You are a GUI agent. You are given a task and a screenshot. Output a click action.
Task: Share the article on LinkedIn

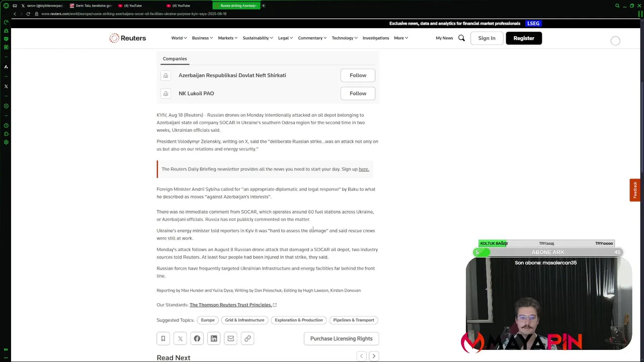(x=214, y=338)
